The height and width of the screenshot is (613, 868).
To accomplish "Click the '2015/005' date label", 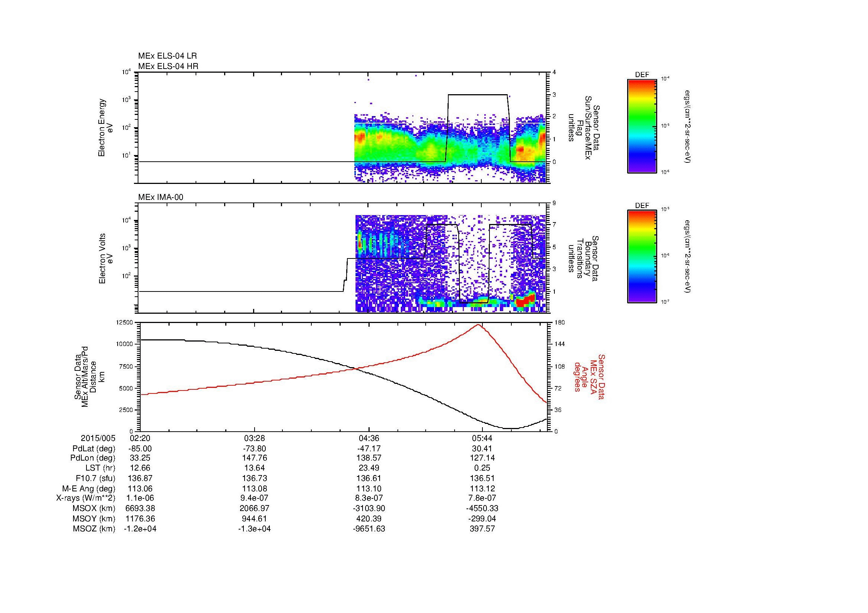I will 98,438.
